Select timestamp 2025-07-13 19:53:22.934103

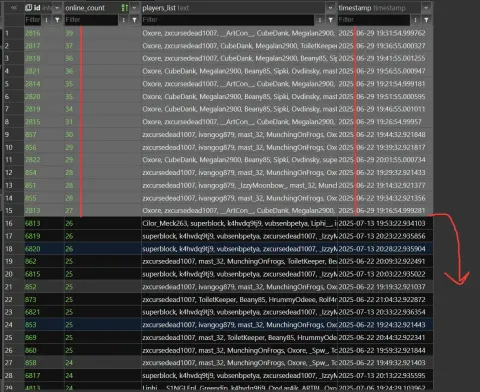point(385,223)
